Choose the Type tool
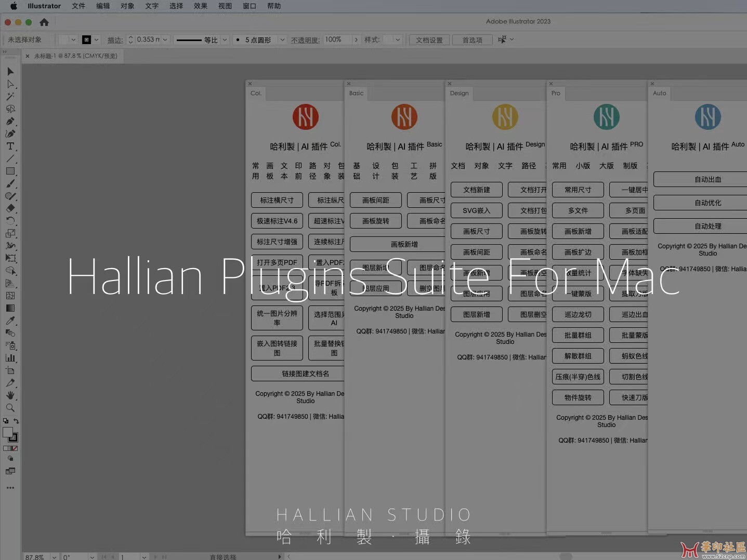Image resolution: width=747 pixels, height=560 pixels. [10, 146]
